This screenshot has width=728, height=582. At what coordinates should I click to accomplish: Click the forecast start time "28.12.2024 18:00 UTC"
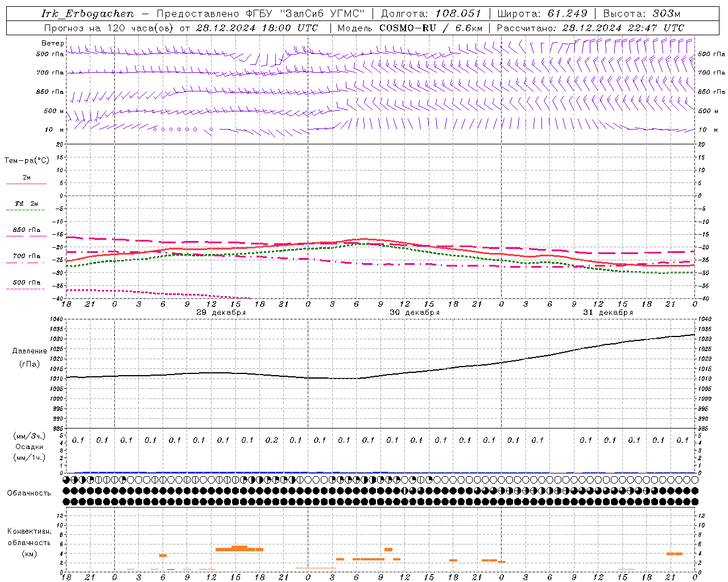pos(257,28)
